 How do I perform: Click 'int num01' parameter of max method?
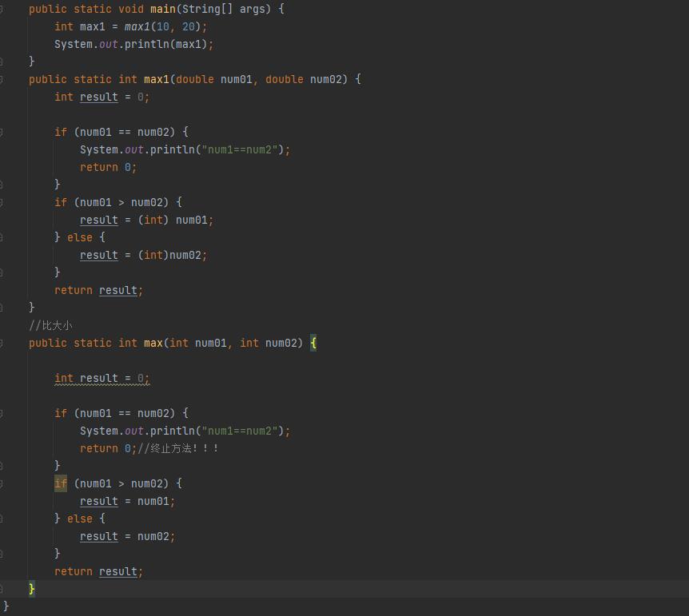coord(197,343)
